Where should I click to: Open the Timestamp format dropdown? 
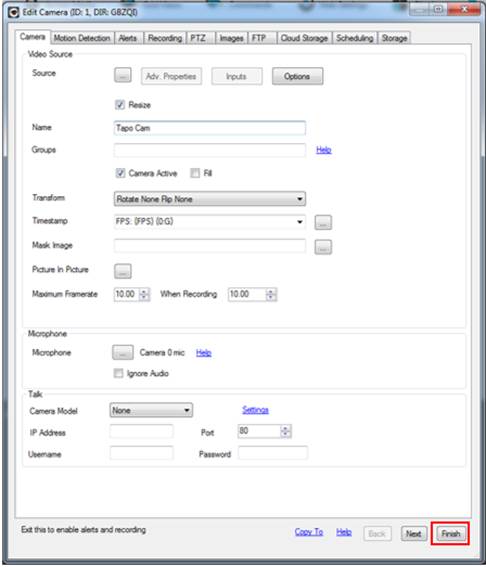click(x=210, y=221)
